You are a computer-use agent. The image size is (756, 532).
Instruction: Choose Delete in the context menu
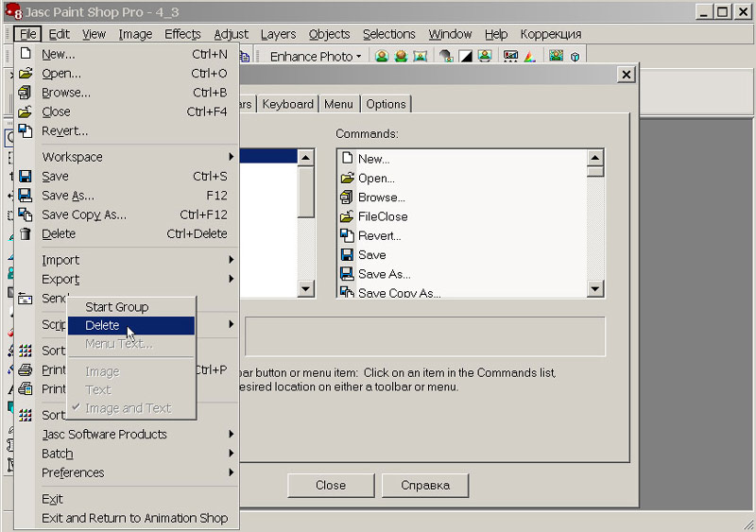click(103, 325)
